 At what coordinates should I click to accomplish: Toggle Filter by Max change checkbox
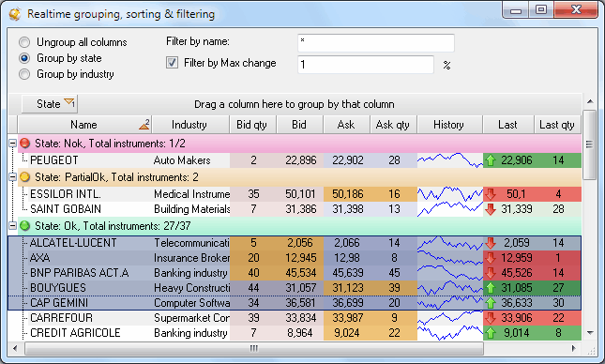point(172,63)
